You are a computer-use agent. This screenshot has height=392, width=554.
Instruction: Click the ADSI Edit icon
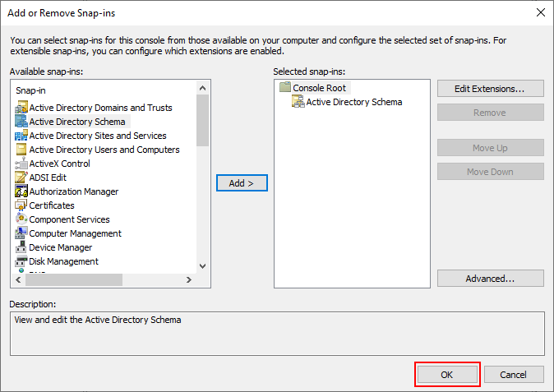point(21,178)
